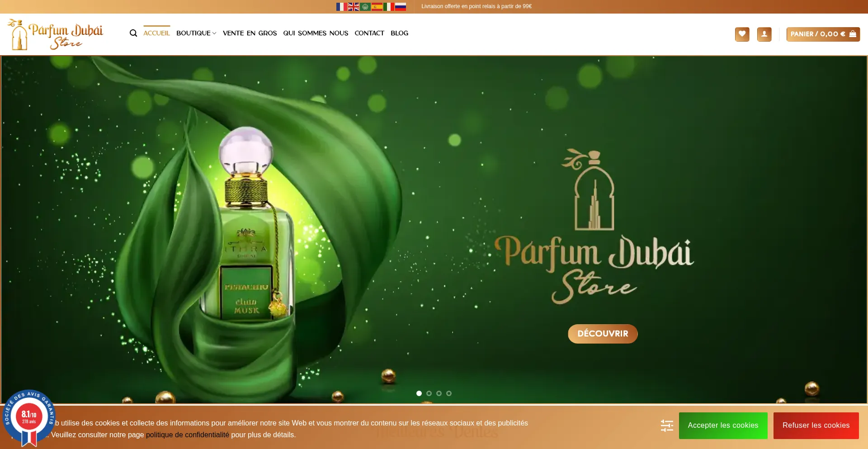Open cookie preferences sliders icon

tap(667, 425)
